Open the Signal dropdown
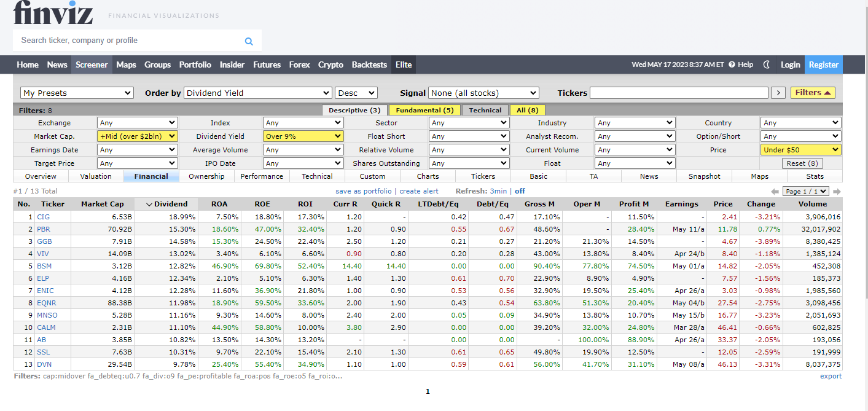The width and height of the screenshot is (868, 411). coord(483,93)
